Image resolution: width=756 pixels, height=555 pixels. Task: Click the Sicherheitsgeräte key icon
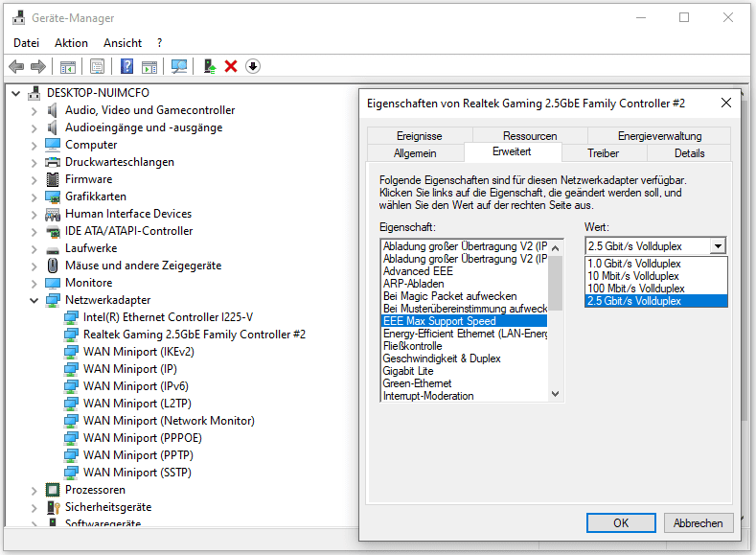53,507
